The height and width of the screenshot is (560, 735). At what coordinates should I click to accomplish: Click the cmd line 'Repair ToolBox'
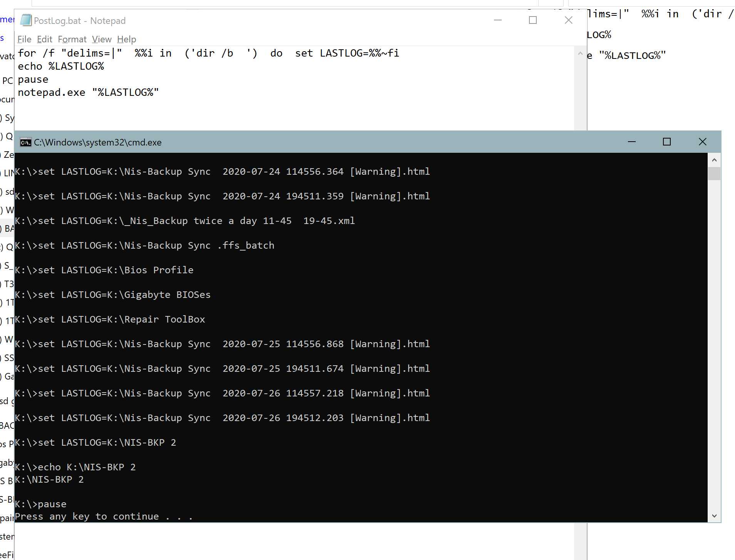click(x=110, y=319)
